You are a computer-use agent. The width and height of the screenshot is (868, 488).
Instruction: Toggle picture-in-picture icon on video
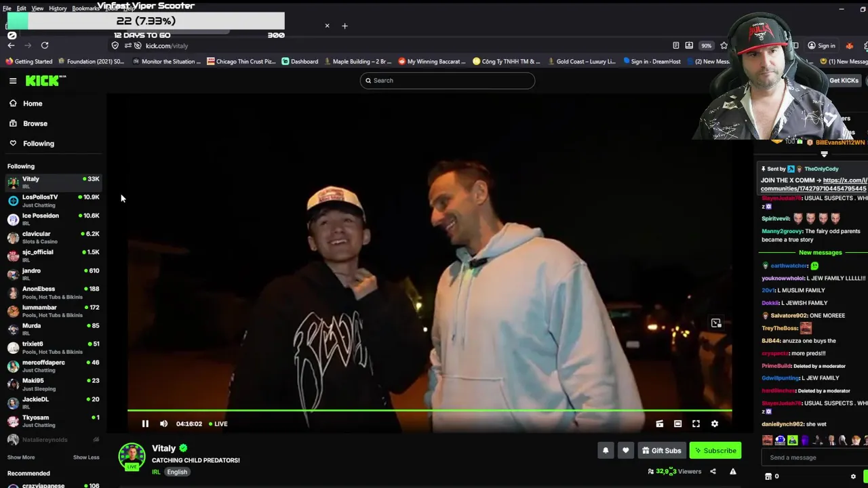[x=716, y=323]
